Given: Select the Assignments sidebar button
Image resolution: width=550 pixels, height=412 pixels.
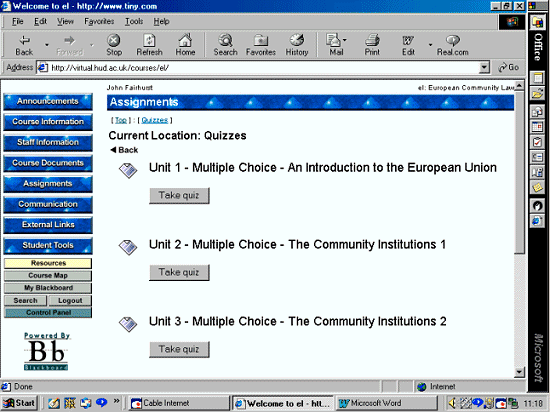Looking at the screenshot, I should tap(48, 184).
